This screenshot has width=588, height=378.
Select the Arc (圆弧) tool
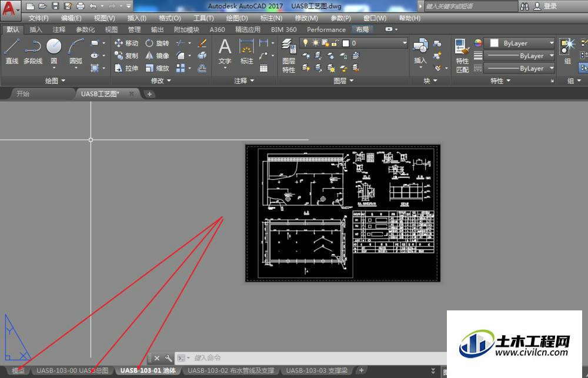(76, 51)
